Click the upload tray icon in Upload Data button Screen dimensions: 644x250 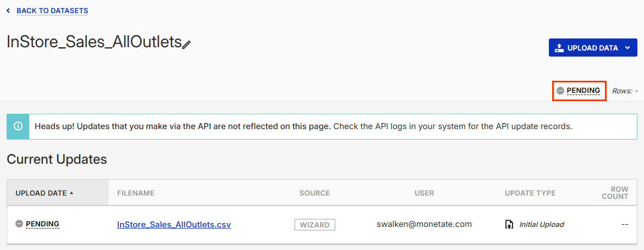click(x=559, y=48)
